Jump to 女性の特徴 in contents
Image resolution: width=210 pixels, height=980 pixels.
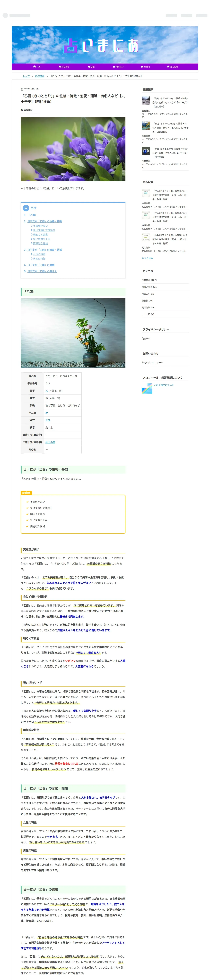tap(39, 254)
